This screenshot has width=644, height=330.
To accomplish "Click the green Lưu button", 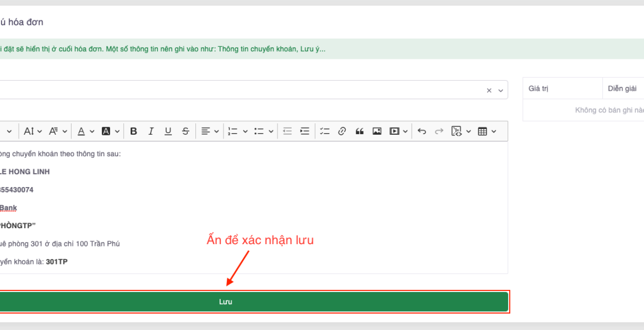I will click(x=226, y=302).
